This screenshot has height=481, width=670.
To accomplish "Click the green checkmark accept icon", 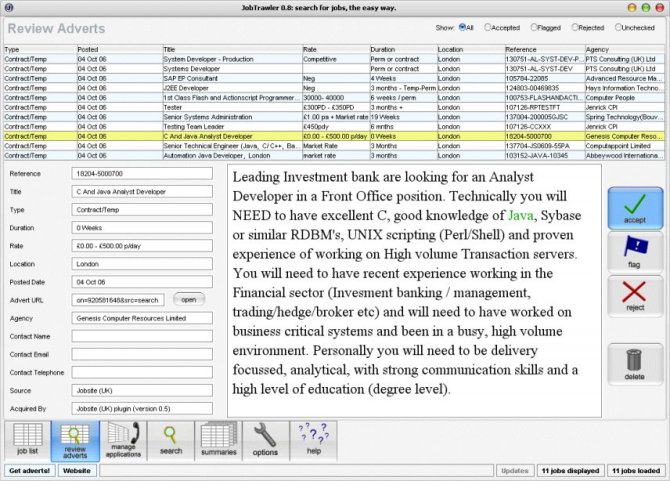I will [x=634, y=204].
